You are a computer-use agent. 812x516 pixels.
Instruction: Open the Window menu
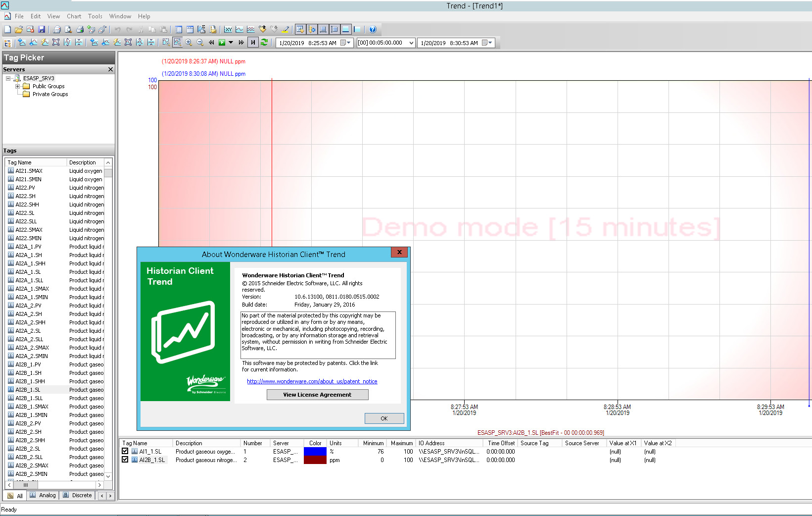tap(120, 16)
